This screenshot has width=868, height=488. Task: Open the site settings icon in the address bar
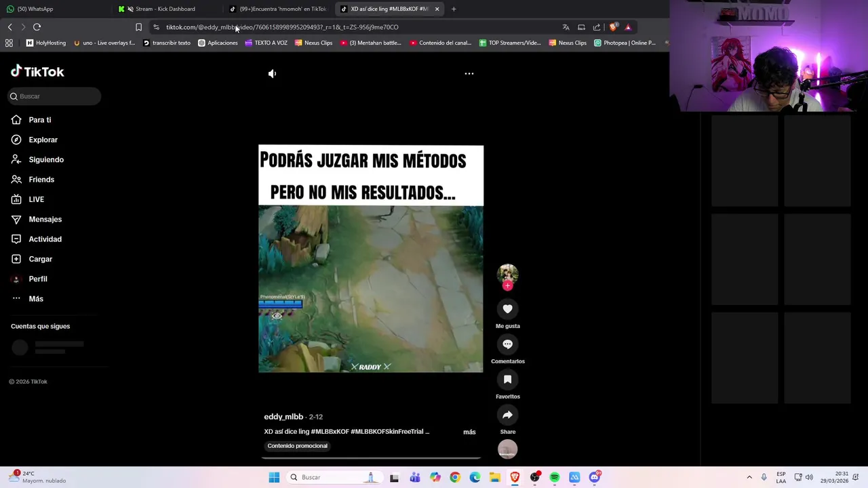[156, 27]
